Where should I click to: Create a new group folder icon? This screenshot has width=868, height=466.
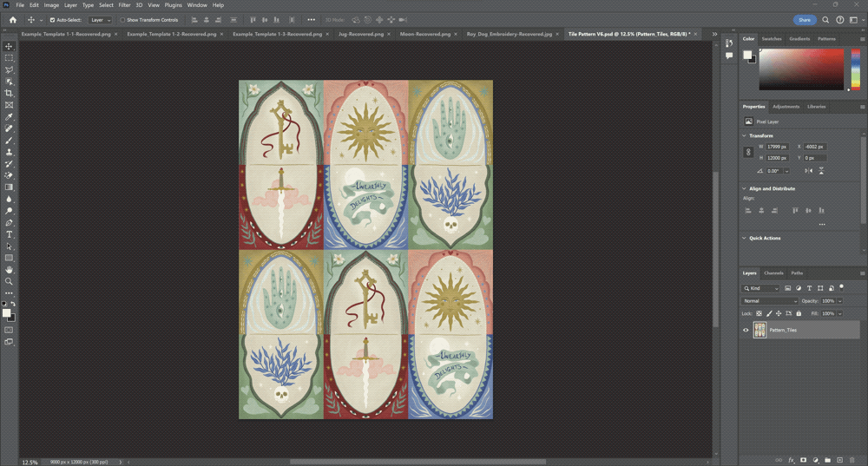click(x=827, y=460)
